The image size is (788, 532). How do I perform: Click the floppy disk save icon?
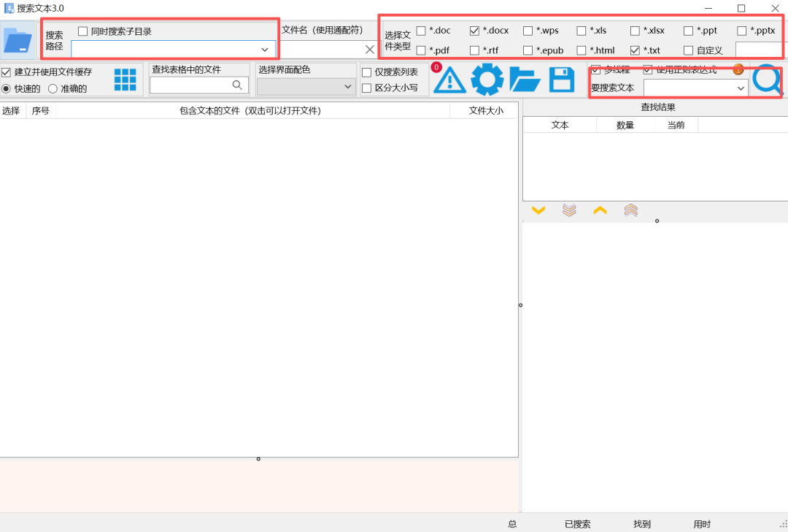tap(561, 80)
